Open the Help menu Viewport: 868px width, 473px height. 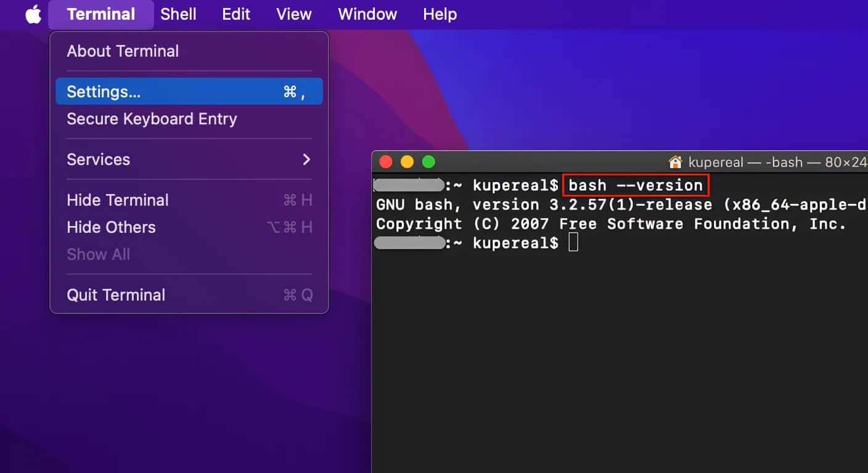point(440,14)
